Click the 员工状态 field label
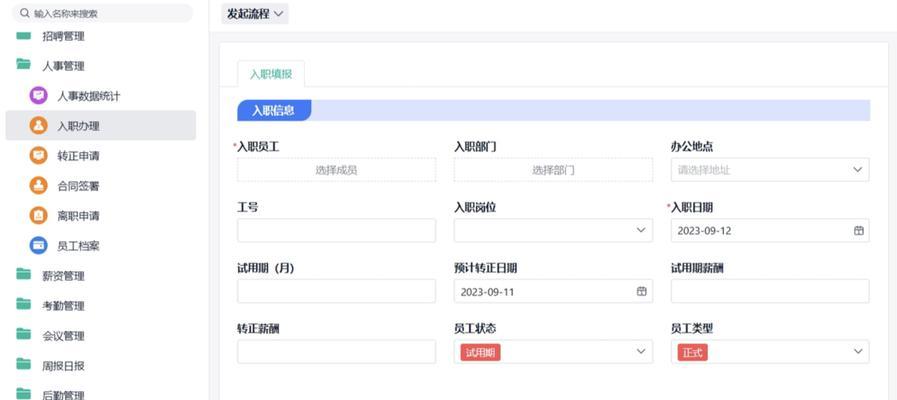897x400 pixels. coord(475,328)
